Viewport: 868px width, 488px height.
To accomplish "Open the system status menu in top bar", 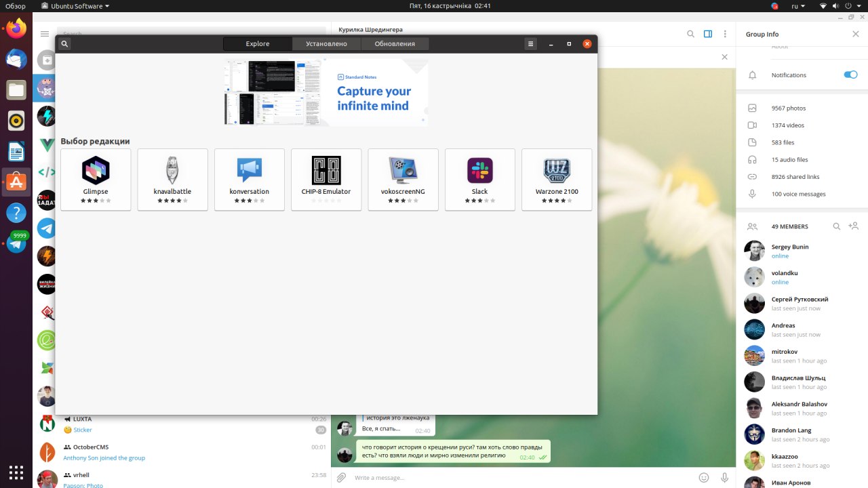I will tap(840, 6).
